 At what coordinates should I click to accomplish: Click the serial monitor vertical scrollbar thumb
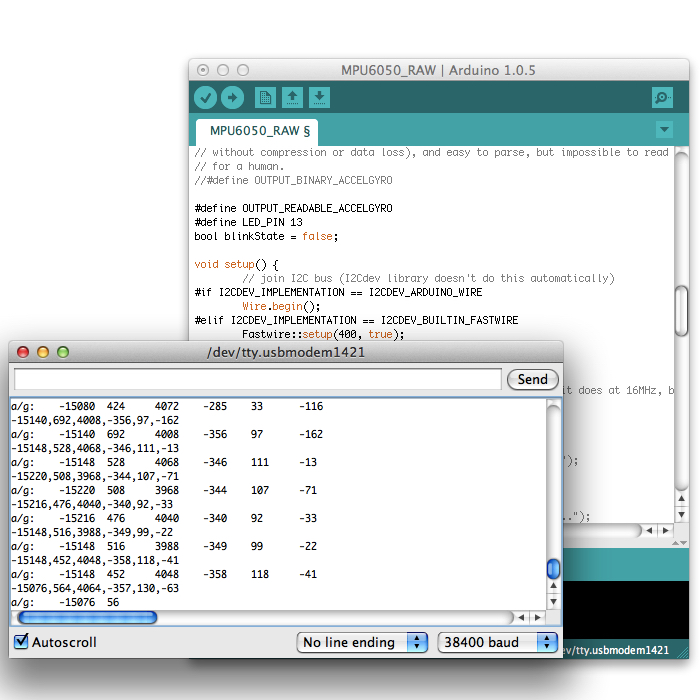[553, 569]
